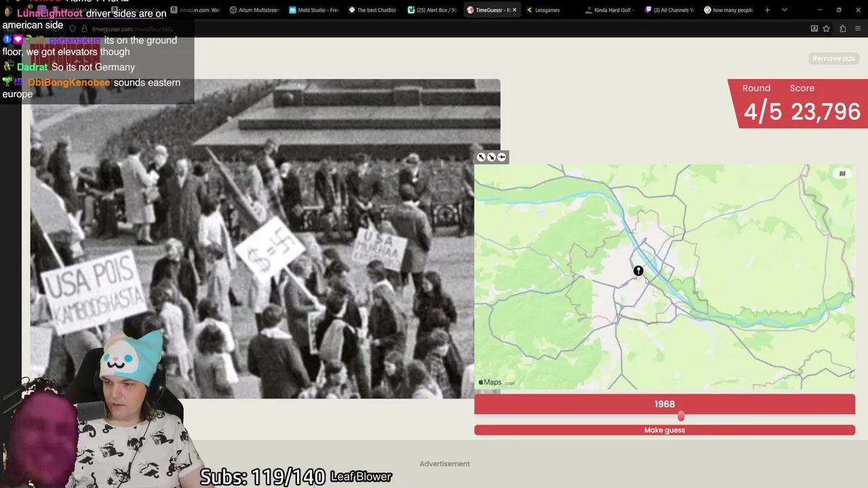
Task: Switch to the All Channels tab
Action: tap(669, 10)
